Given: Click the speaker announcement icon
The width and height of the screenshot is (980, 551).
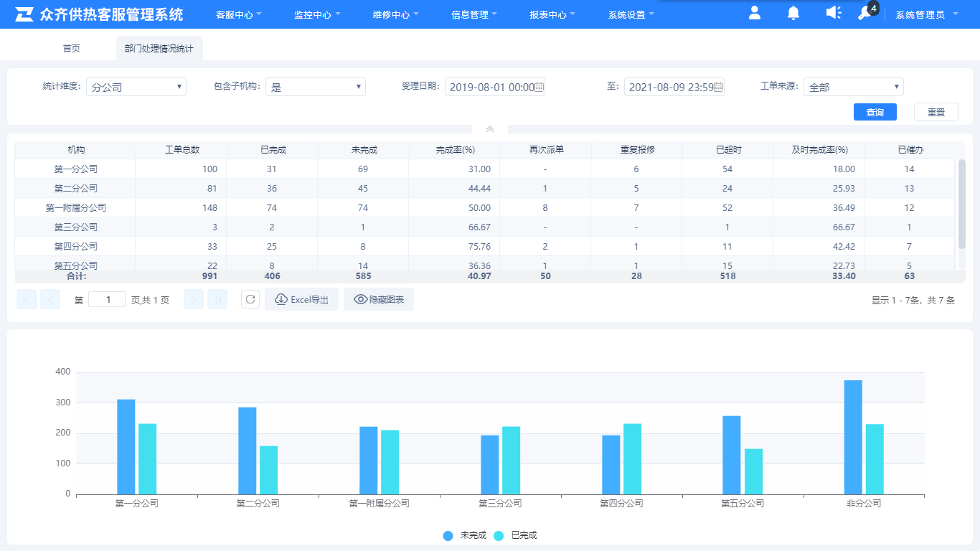Looking at the screenshot, I should [833, 13].
